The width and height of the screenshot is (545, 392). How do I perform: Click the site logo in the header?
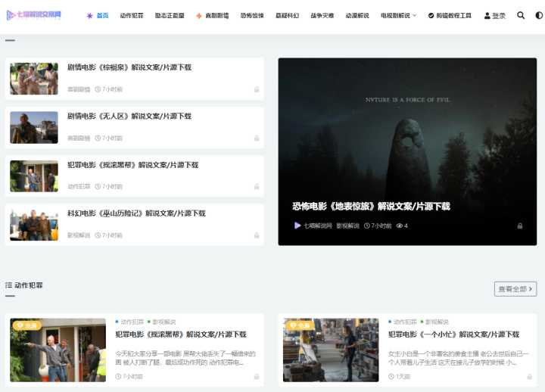(x=34, y=14)
